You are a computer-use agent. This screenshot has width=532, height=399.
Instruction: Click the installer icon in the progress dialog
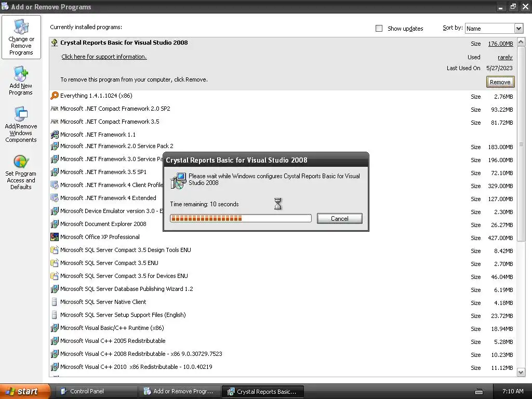click(x=178, y=180)
